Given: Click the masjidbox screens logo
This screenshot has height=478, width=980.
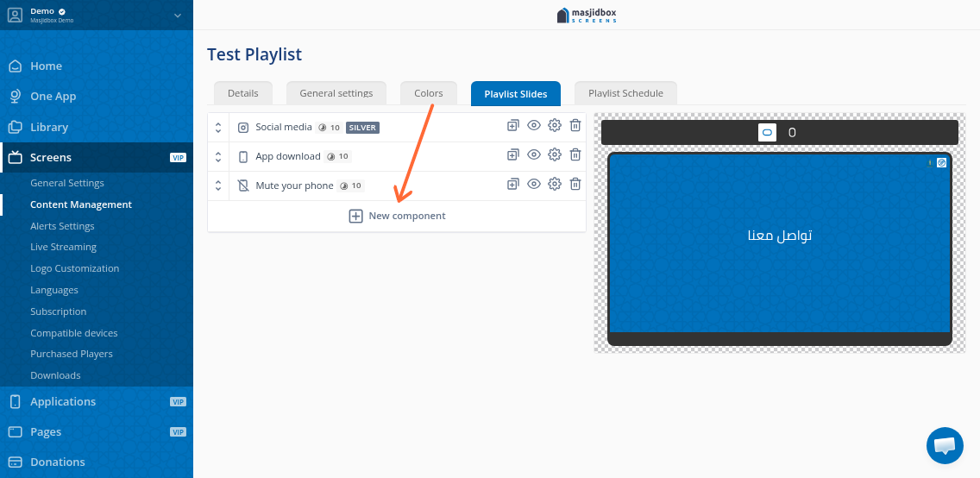Looking at the screenshot, I should coord(587,15).
